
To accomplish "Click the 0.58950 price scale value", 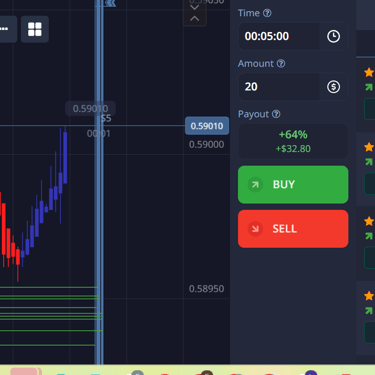I will 206,289.
